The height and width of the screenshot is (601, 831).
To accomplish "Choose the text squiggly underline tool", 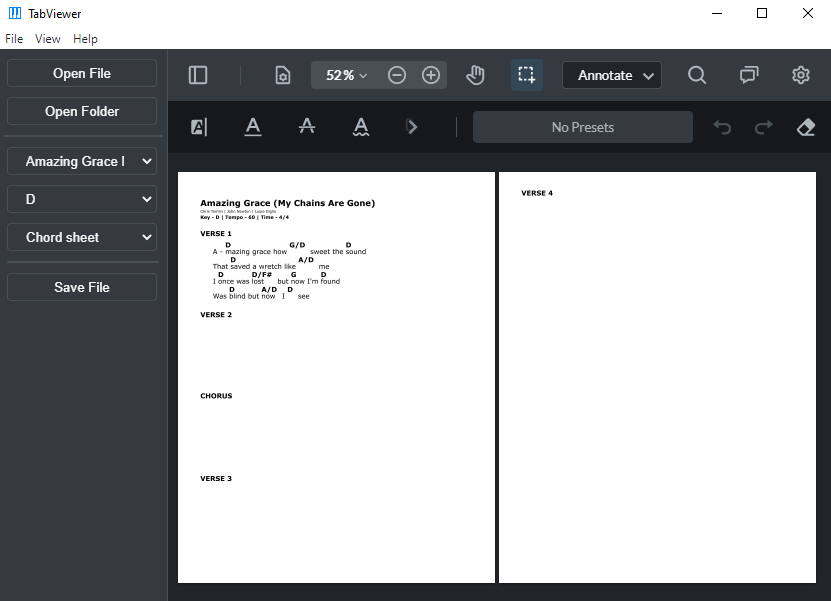I will (x=361, y=127).
